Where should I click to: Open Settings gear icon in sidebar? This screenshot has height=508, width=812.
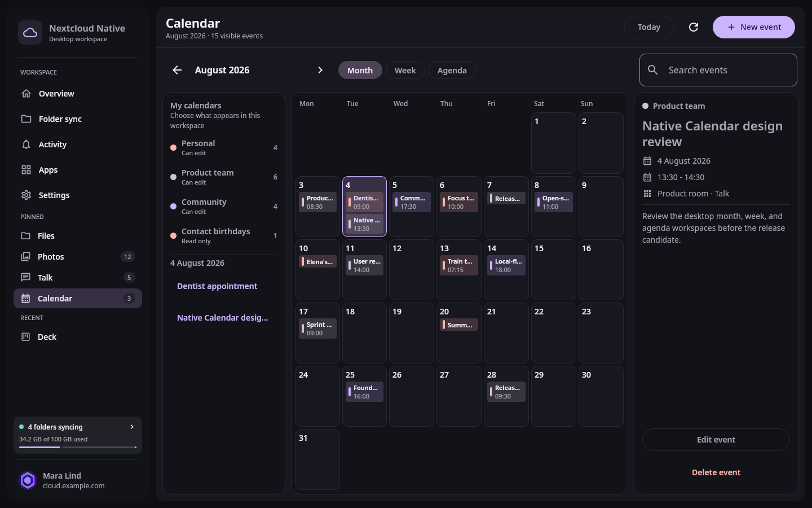(26, 195)
